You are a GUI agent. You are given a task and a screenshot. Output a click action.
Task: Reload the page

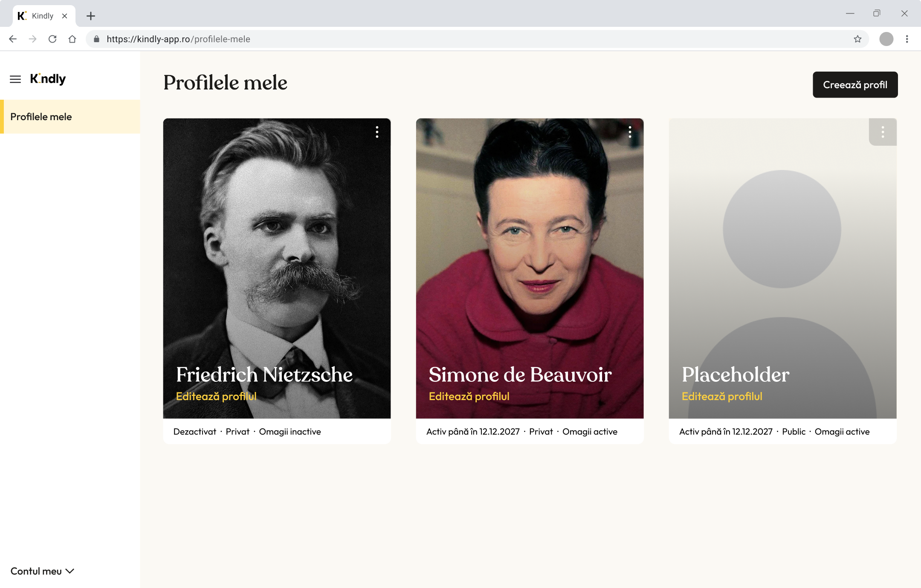pyautogui.click(x=52, y=39)
